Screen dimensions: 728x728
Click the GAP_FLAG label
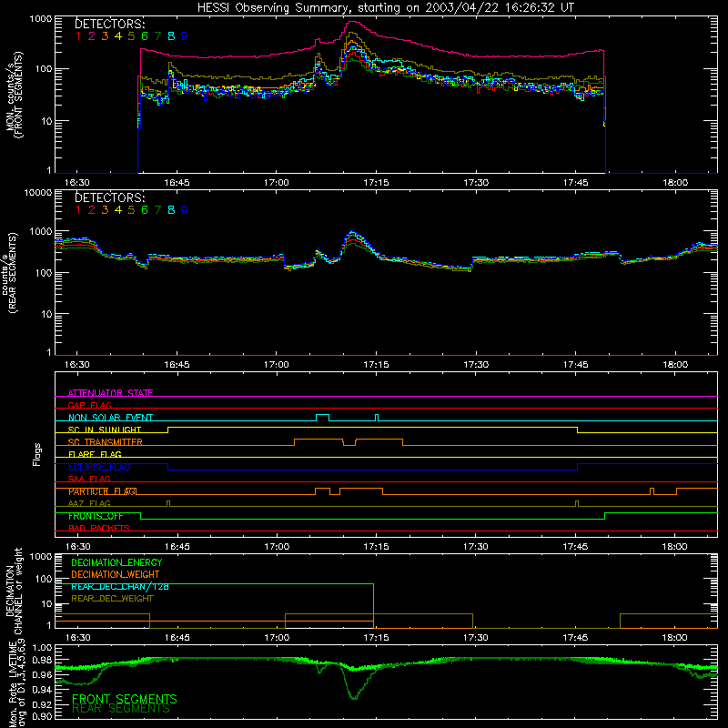tap(89, 405)
